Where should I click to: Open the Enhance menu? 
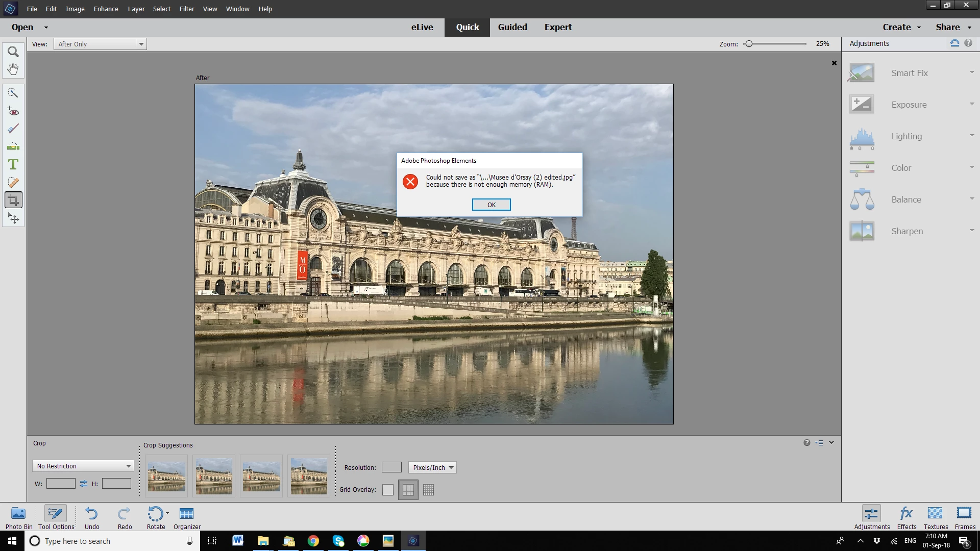106,9
